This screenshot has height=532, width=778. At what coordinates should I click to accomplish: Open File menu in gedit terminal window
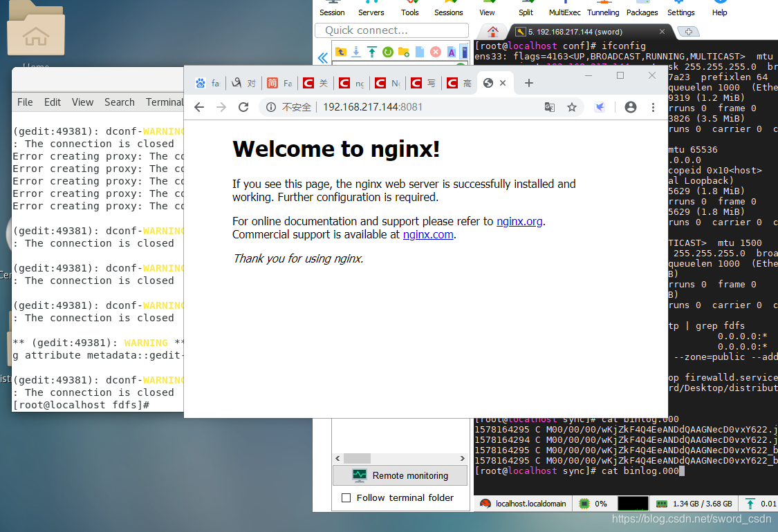tap(25, 102)
